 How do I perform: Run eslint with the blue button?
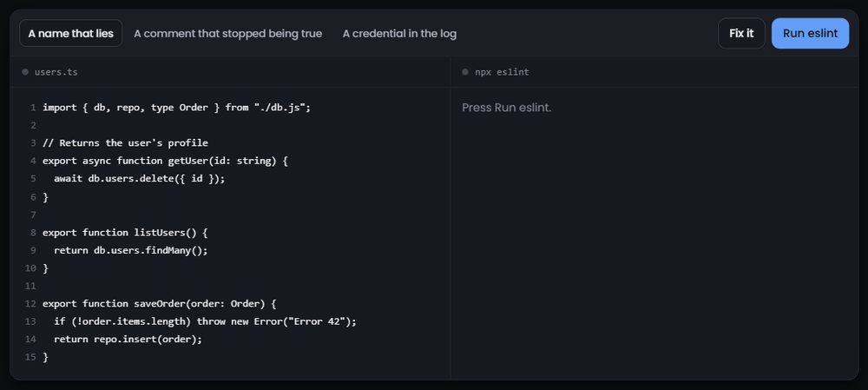810,33
